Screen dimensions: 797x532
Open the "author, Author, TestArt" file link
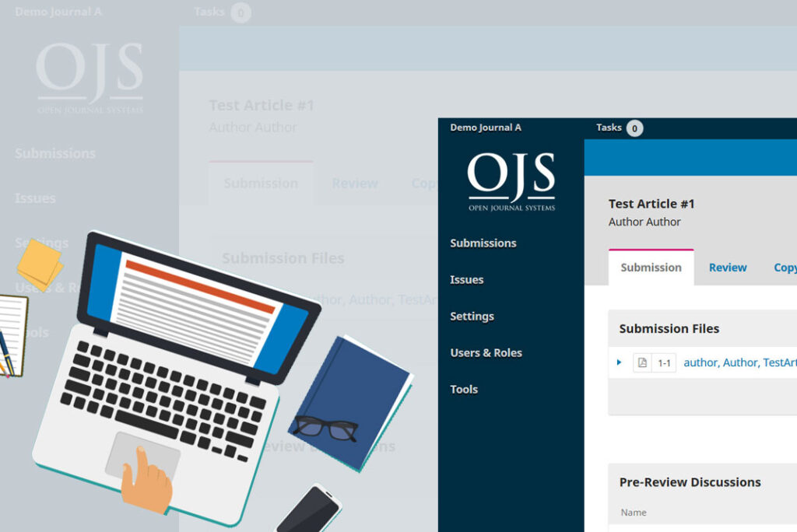[739, 362]
